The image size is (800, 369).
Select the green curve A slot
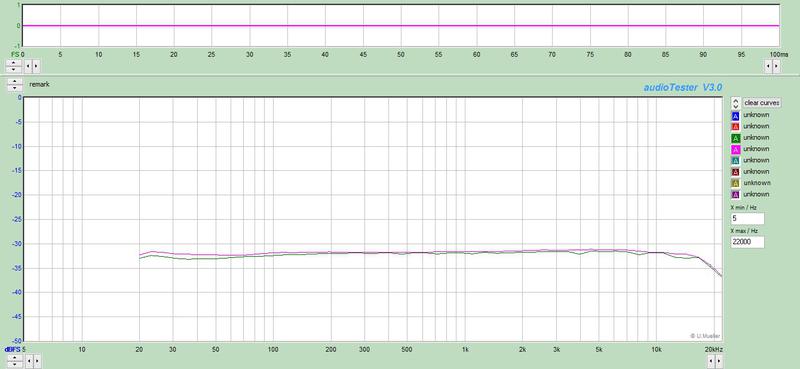click(735, 138)
